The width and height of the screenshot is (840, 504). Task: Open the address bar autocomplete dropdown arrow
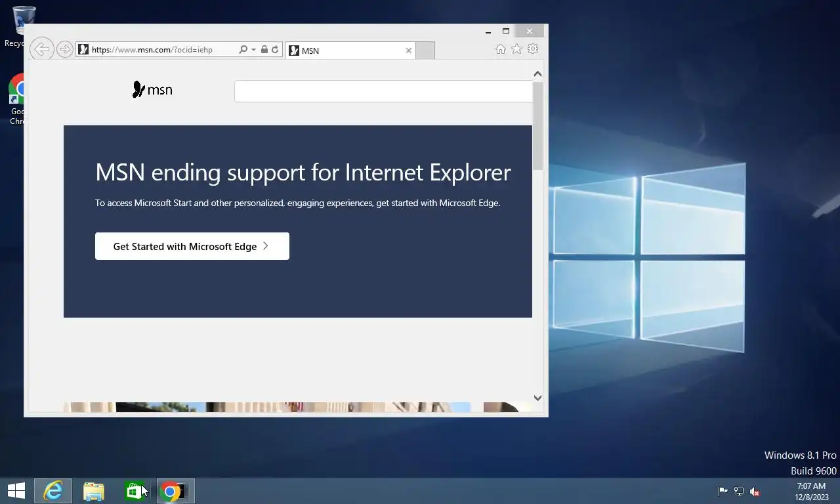[x=253, y=49]
